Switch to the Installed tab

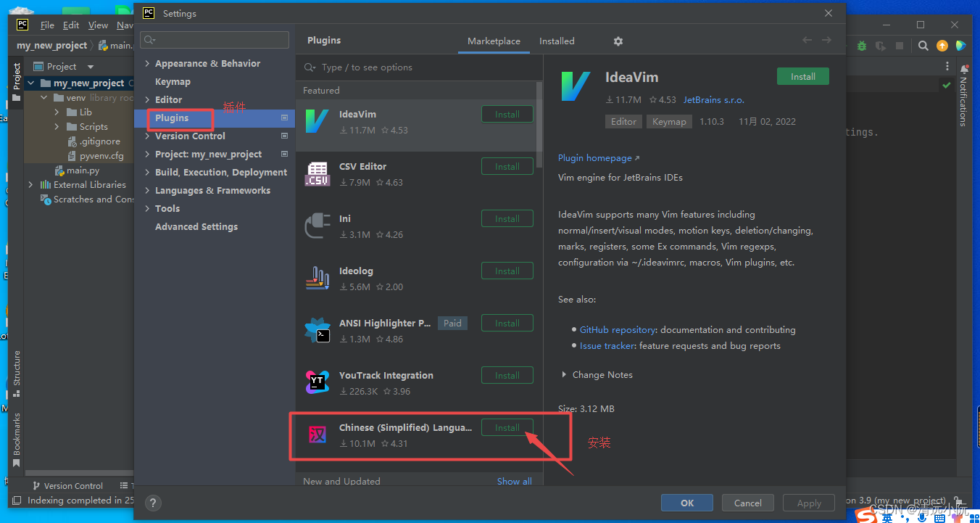pyautogui.click(x=557, y=41)
